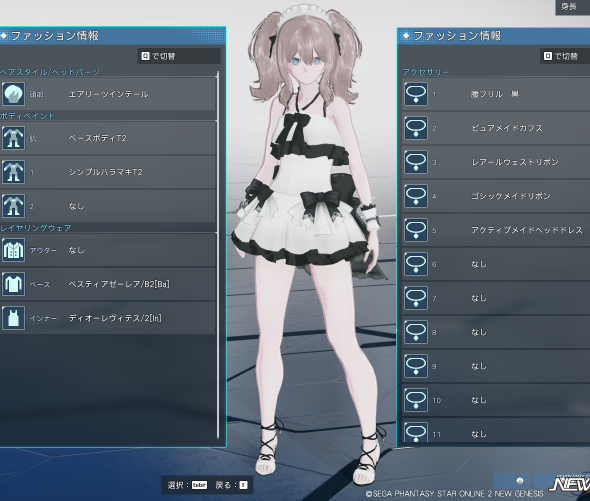Click the accessory slot 7 icon
590x501 pixels.
416,298
